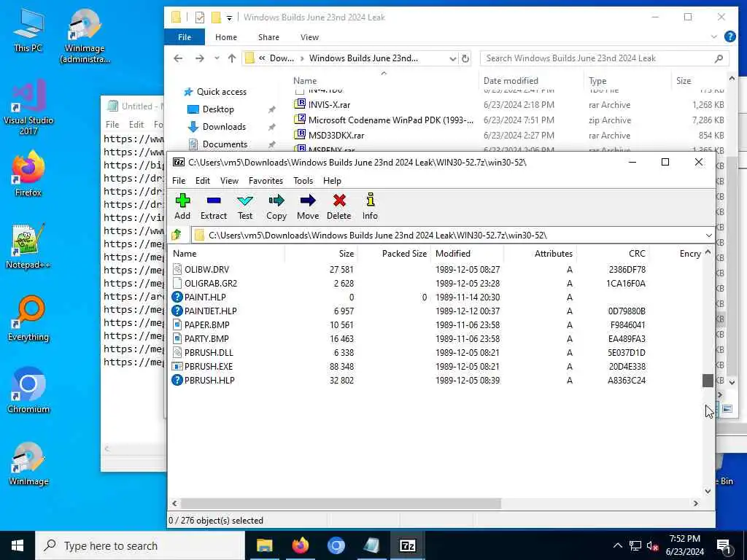Sort 7-Zip list by Size column
This screenshot has width=747, height=560.
pyautogui.click(x=321, y=253)
